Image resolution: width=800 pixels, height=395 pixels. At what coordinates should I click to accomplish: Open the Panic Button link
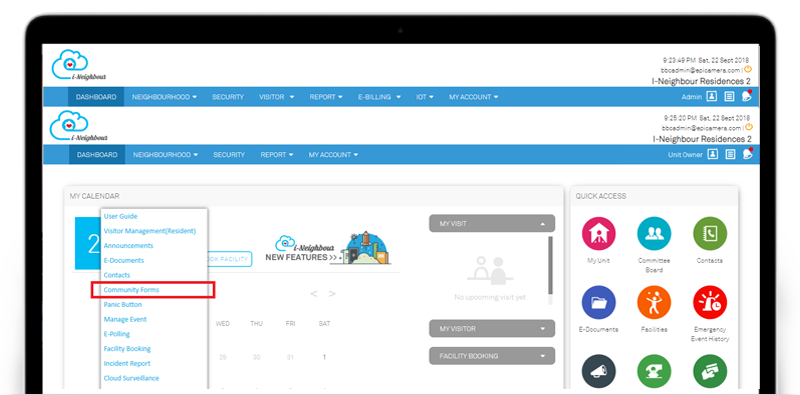coord(122,304)
